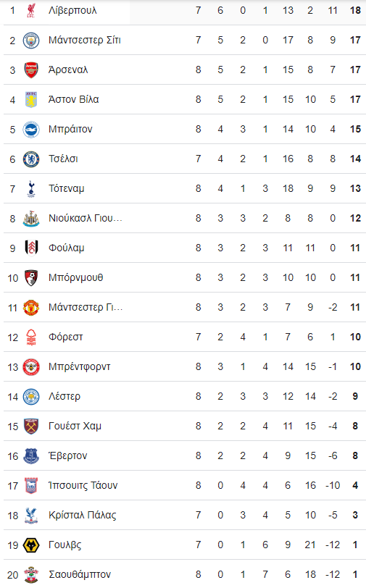Viewport: 366px width, 588px height.
Task: Open the Μπόρνμουθ team page
Action: (76, 278)
